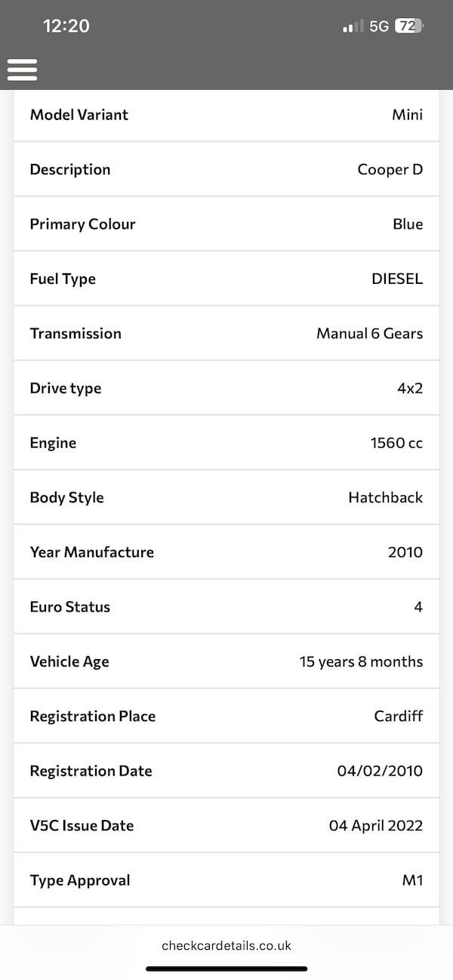Open the hamburger menu
Image resolution: width=453 pixels, height=980 pixels.
click(23, 69)
